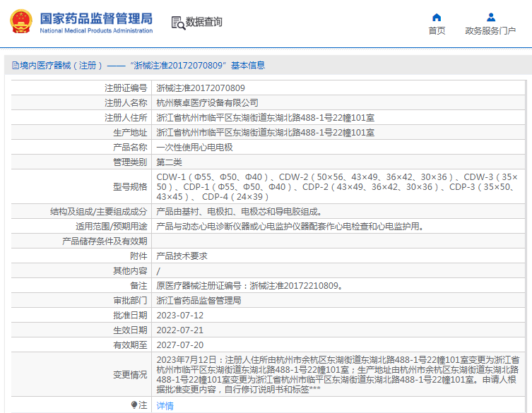532x413 pixels.
Task: Select 产品由基材、电极扣 composition text
Action: pyautogui.click(x=240, y=212)
